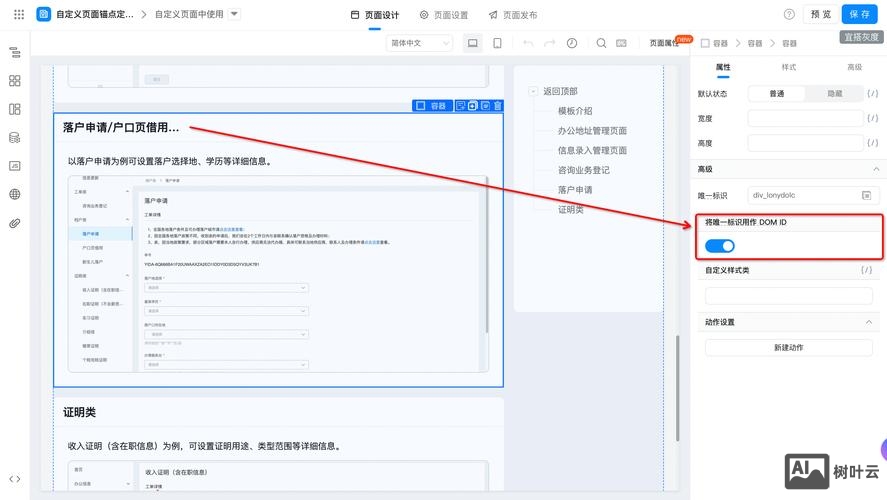
Task: Switch to desktop preview device icon
Action: 472,43
